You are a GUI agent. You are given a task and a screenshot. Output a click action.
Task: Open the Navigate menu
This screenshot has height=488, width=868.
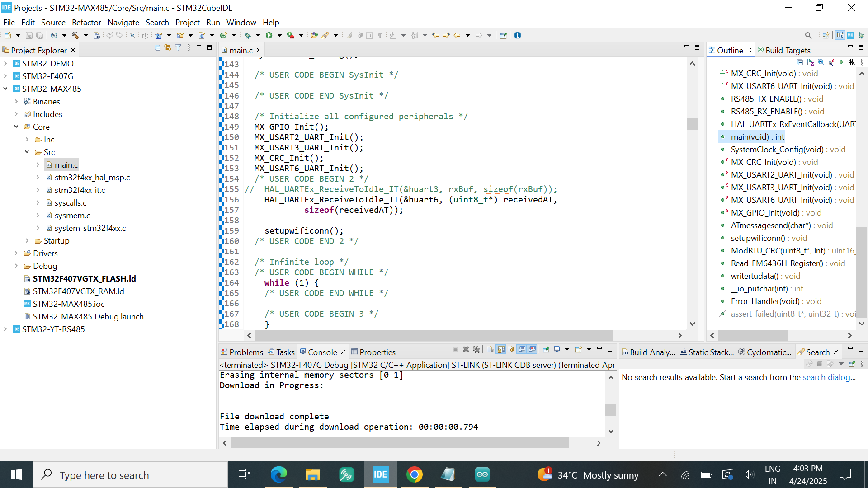coord(123,23)
